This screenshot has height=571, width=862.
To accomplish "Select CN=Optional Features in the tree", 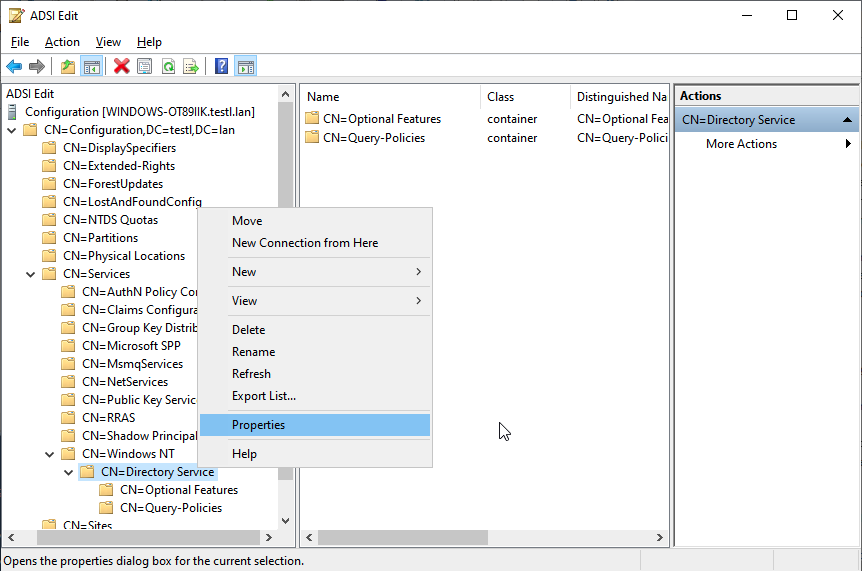I will [178, 490].
